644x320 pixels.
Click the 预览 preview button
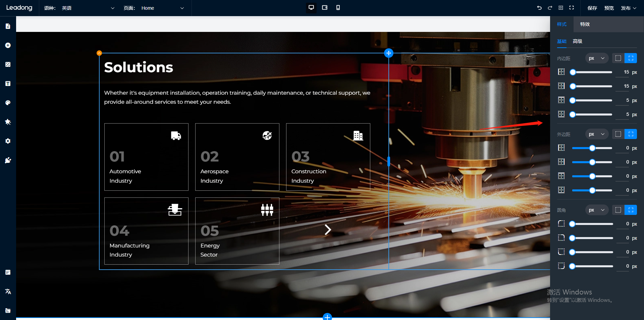[609, 8]
